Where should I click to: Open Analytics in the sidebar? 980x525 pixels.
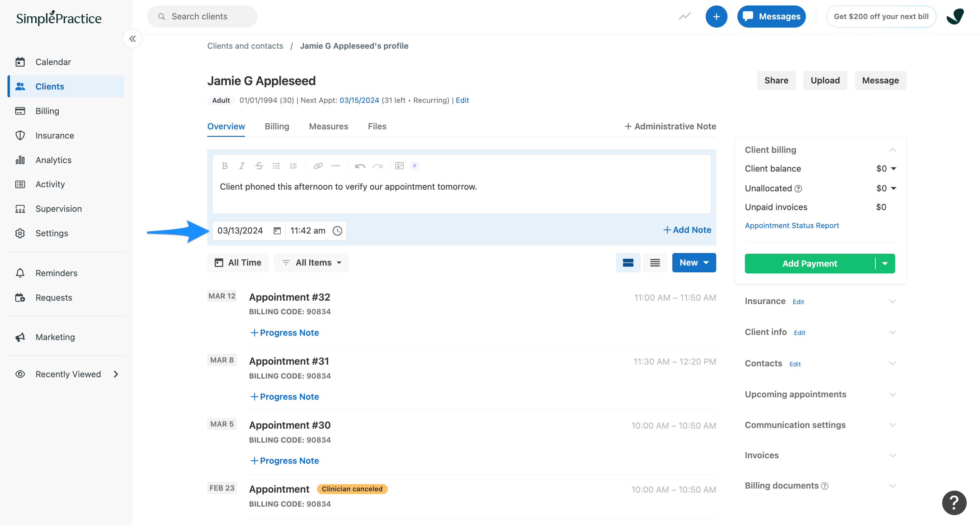pyautogui.click(x=53, y=160)
